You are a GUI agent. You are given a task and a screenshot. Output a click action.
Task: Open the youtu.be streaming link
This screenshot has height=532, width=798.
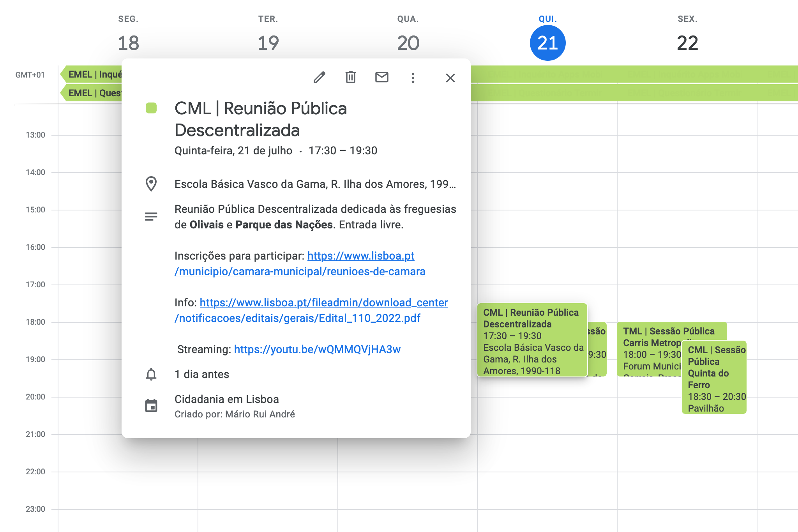317,349
